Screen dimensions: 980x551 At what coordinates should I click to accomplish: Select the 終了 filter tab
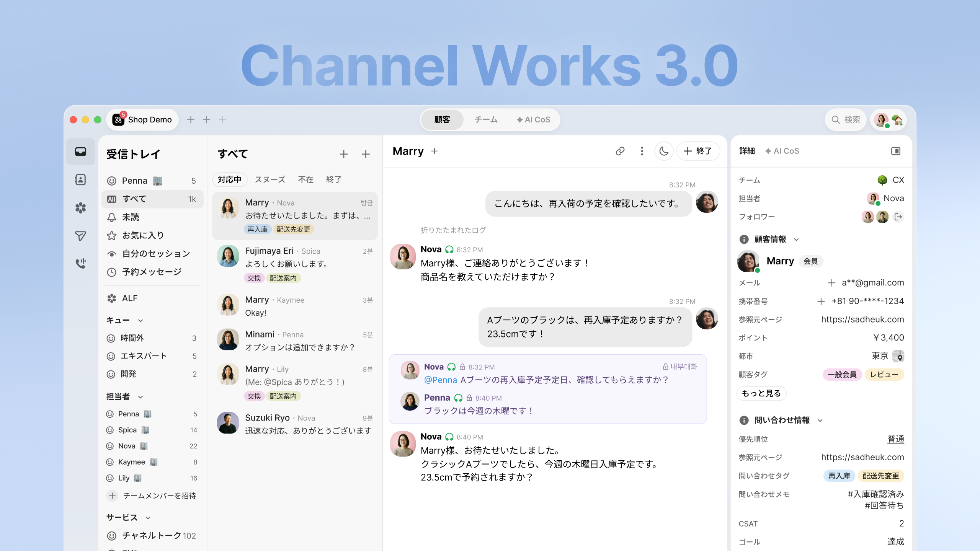pyautogui.click(x=334, y=179)
